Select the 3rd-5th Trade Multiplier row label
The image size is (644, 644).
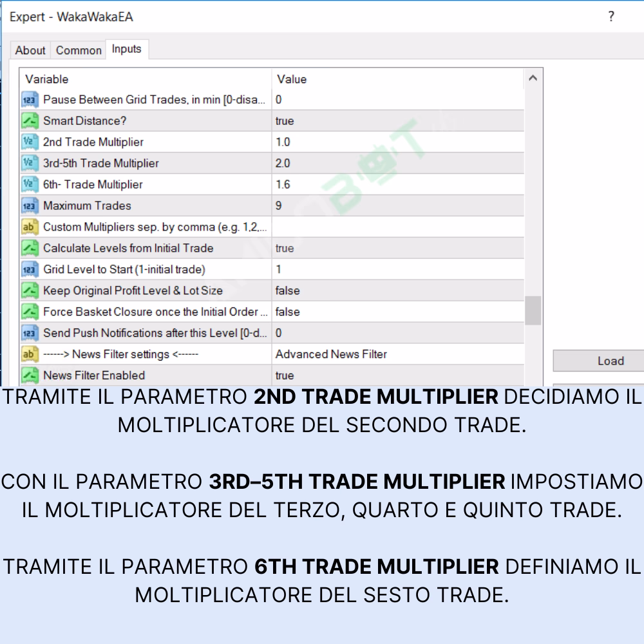tap(100, 164)
